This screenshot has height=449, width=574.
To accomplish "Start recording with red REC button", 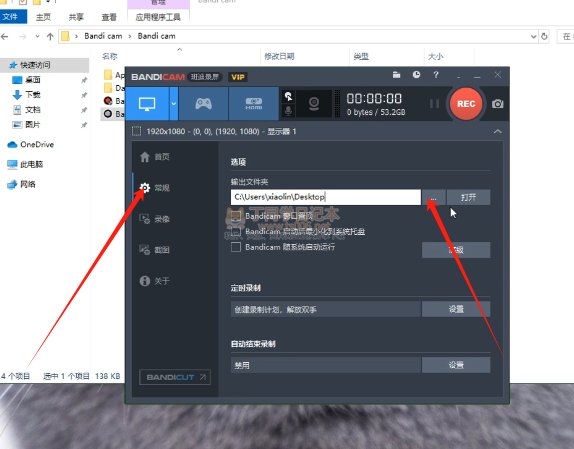I will point(466,104).
